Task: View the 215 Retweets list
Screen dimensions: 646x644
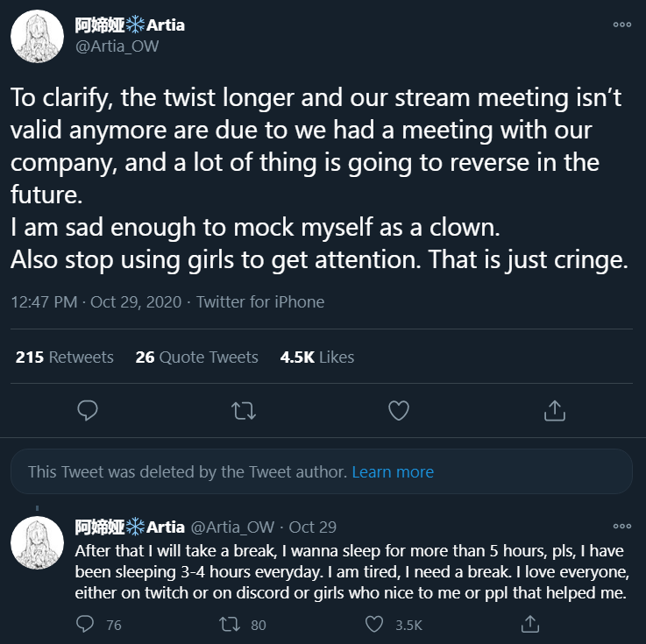Action: pos(65,357)
